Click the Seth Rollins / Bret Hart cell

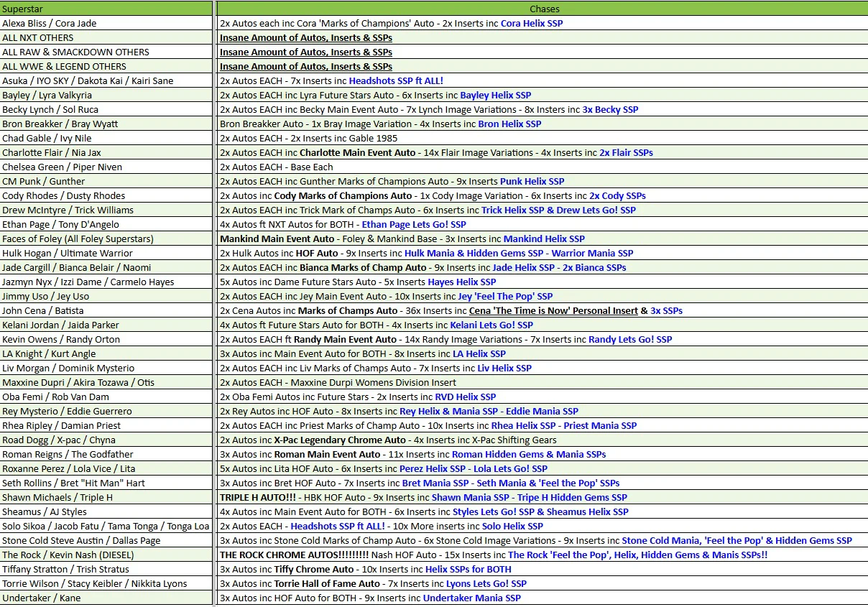click(x=106, y=483)
